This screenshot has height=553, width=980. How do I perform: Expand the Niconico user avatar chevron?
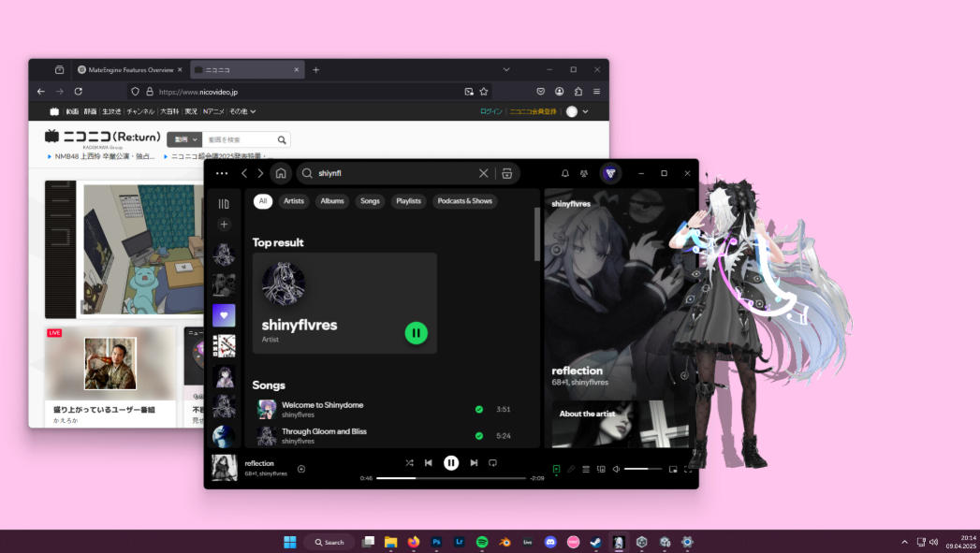click(585, 111)
